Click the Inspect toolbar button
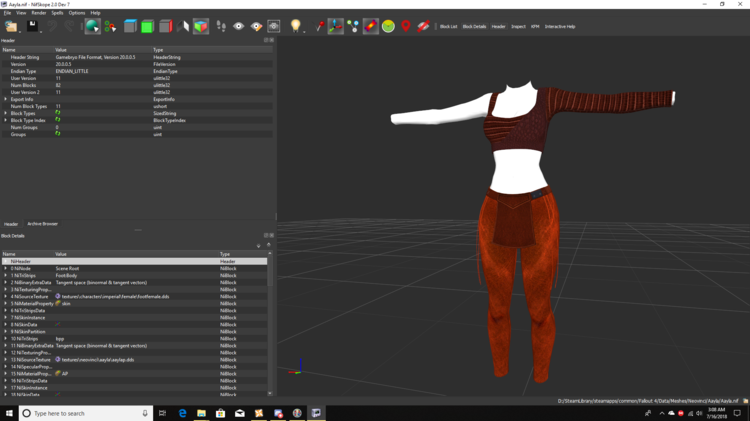 coord(518,27)
